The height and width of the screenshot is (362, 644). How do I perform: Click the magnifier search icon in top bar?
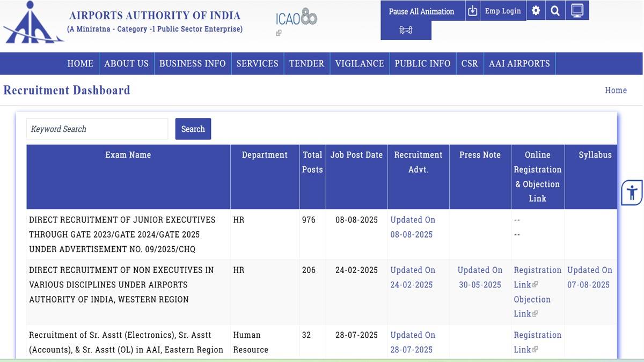(x=555, y=11)
